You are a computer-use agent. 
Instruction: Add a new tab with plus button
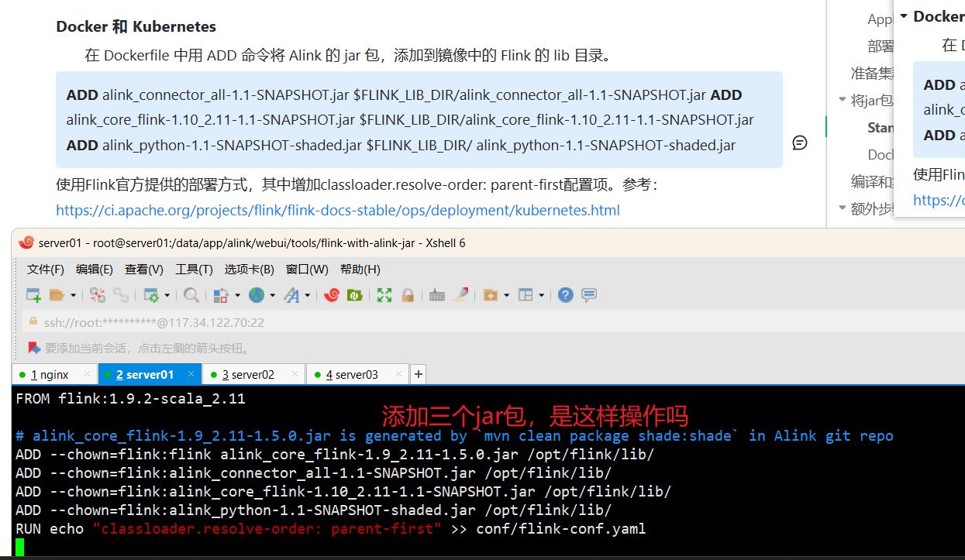(419, 374)
